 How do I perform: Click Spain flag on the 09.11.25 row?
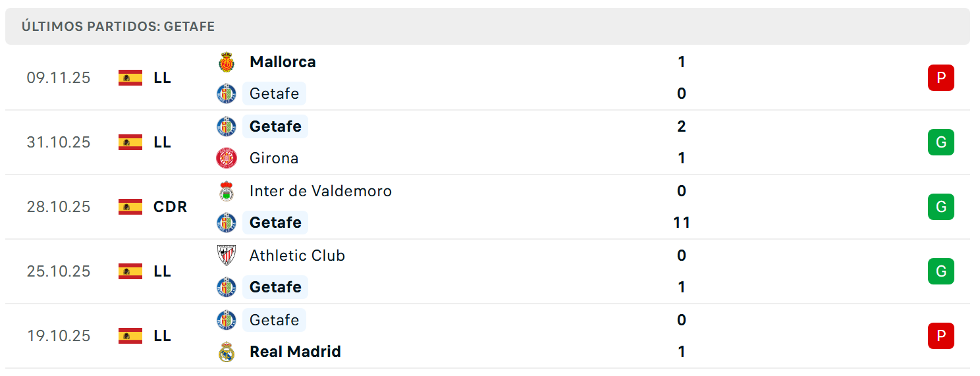[130, 78]
